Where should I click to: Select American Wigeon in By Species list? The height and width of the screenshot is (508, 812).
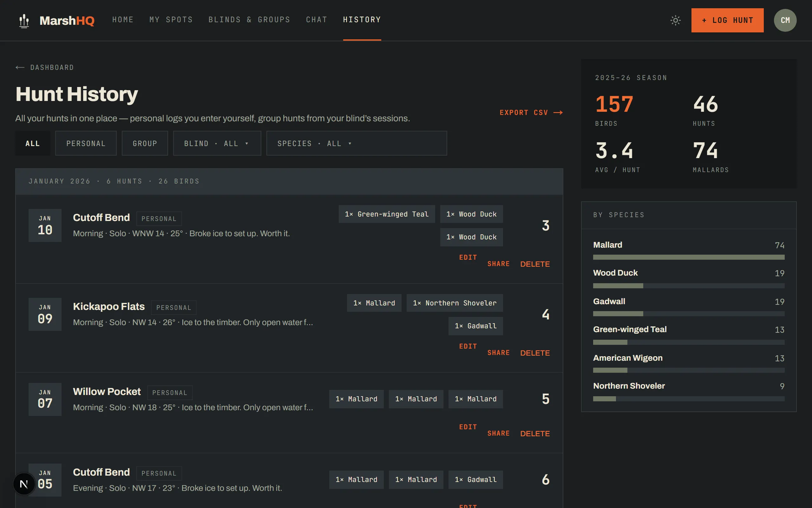click(x=628, y=358)
